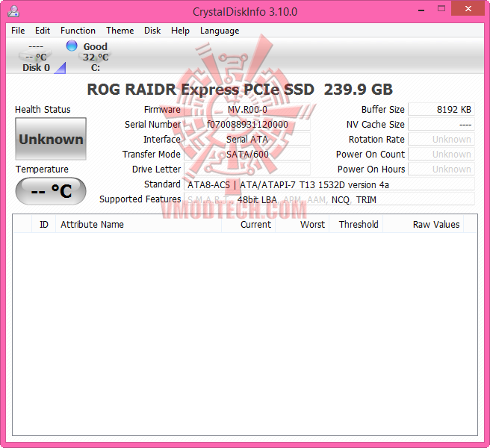Click the Power On Hours Unknown field
Screen dimensions: 490x448
[x=441, y=169]
